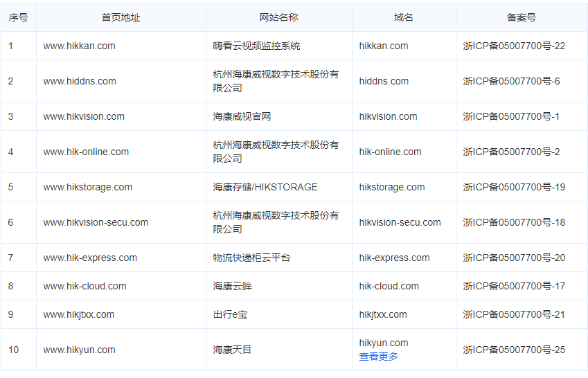The width and height of the screenshot is (588, 378).
Task: Select record number 浙ICP备05007700号-19
Action: [x=514, y=187]
